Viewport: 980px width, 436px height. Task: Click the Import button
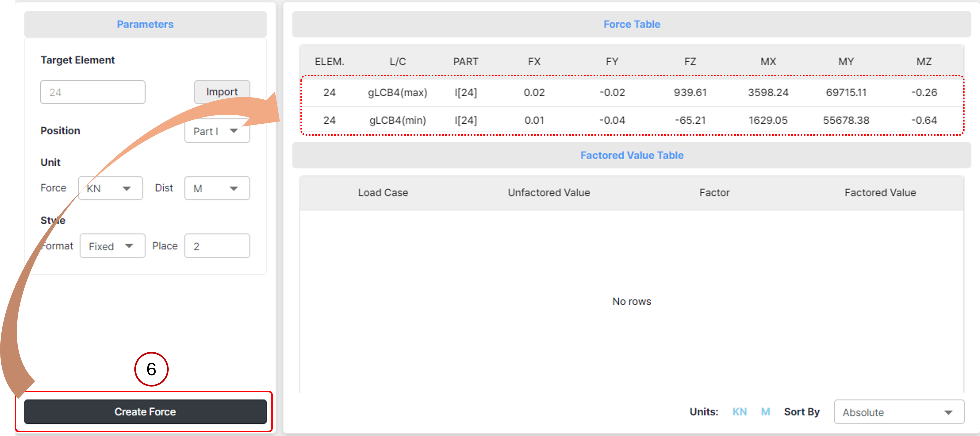click(222, 92)
